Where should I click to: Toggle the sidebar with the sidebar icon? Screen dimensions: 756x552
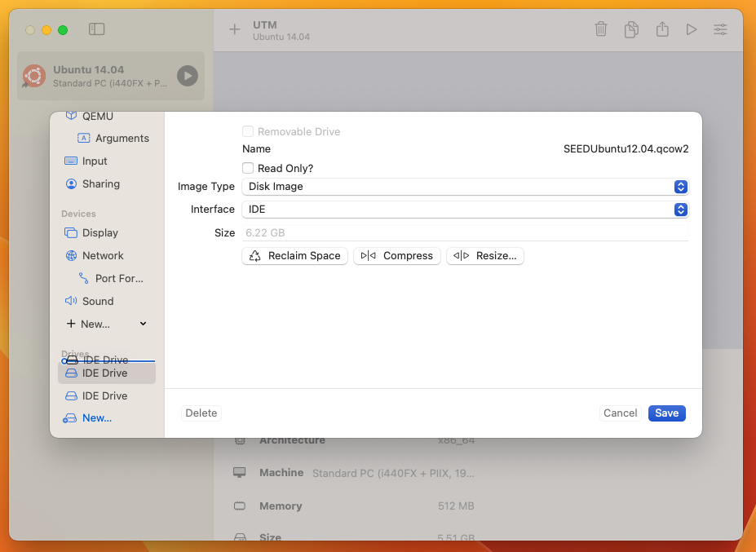[x=97, y=29]
